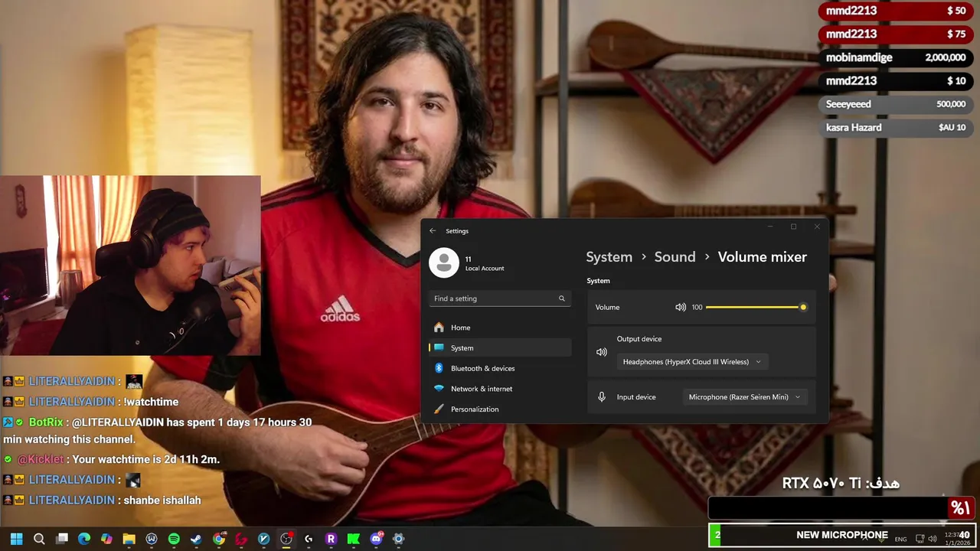Click the ENG language indicator

point(900,539)
